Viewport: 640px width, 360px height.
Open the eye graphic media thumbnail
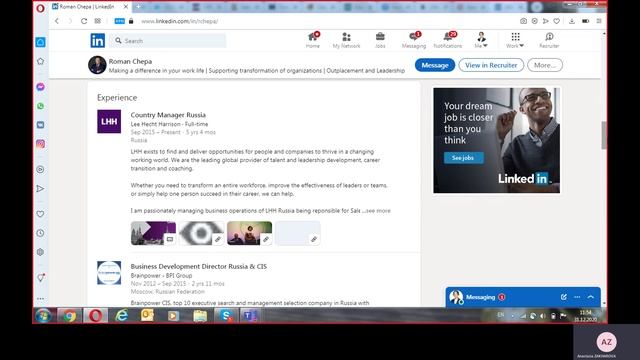(201, 233)
